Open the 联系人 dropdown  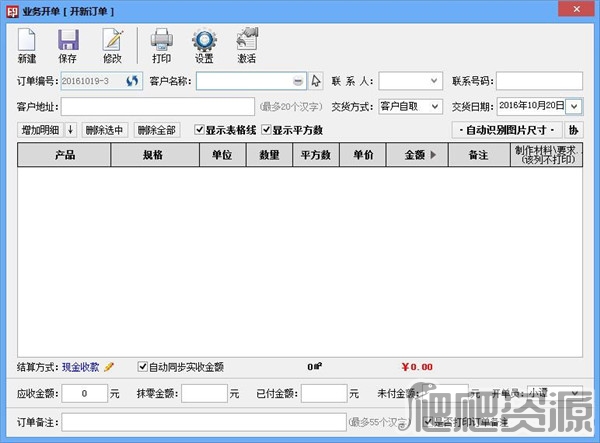tap(434, 81)
